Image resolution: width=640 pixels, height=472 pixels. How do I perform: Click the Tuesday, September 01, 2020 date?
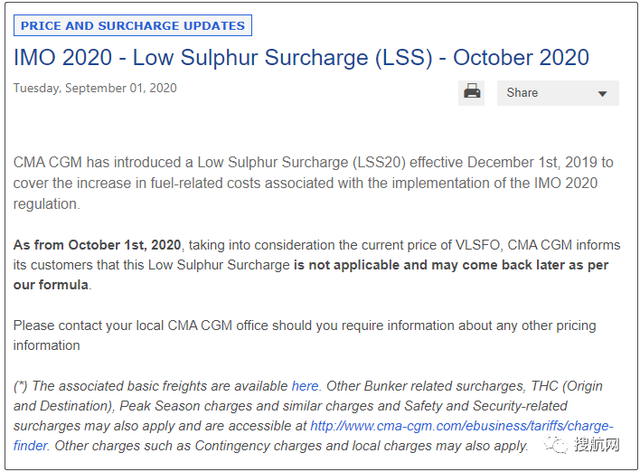pyautogui.click(x=95, y=88)
